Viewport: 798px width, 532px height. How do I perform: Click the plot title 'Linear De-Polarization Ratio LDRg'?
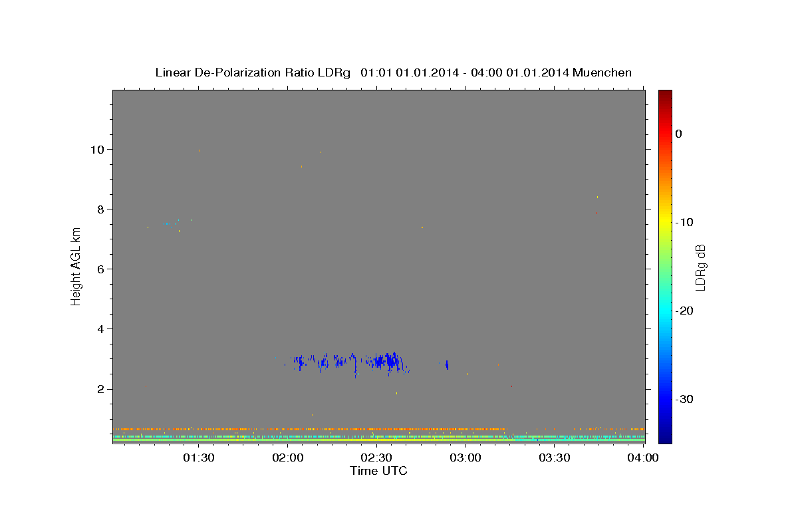tap(252, 72)
